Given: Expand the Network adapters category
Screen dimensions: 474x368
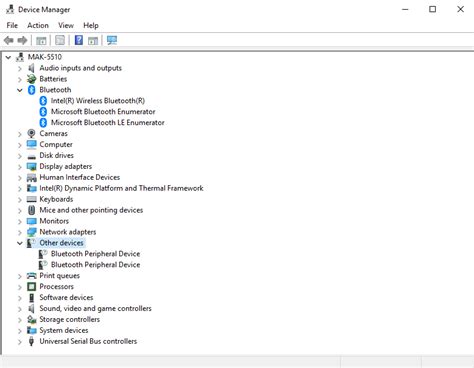Looking at the screenshot, I should pos(20,232).
